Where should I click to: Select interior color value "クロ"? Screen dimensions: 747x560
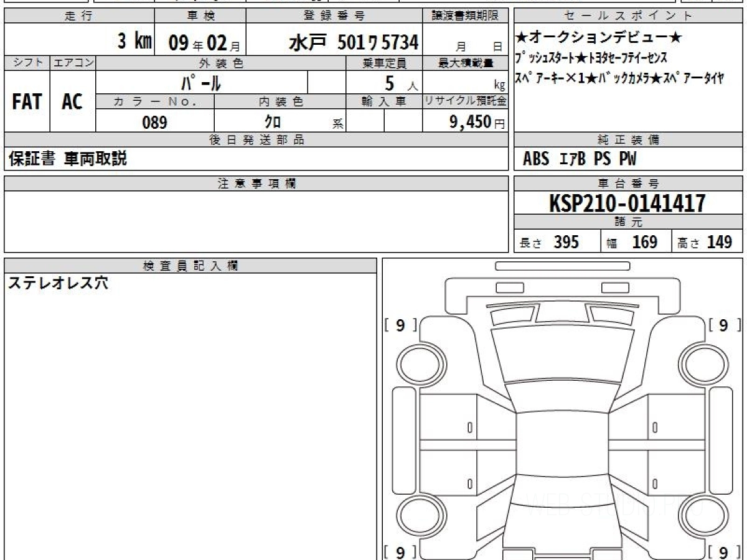click(x=273, y=123)
